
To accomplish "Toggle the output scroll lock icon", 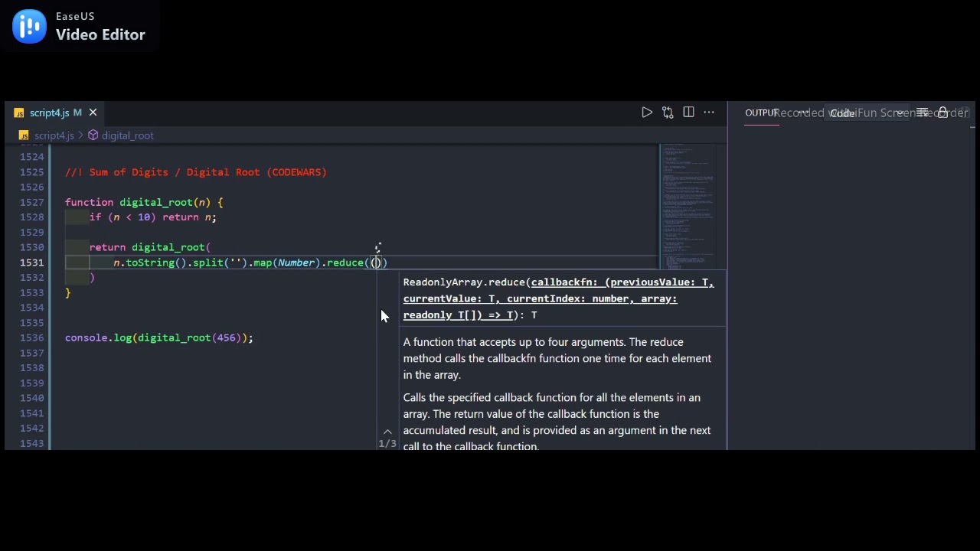I will click(x=943, y=112).
